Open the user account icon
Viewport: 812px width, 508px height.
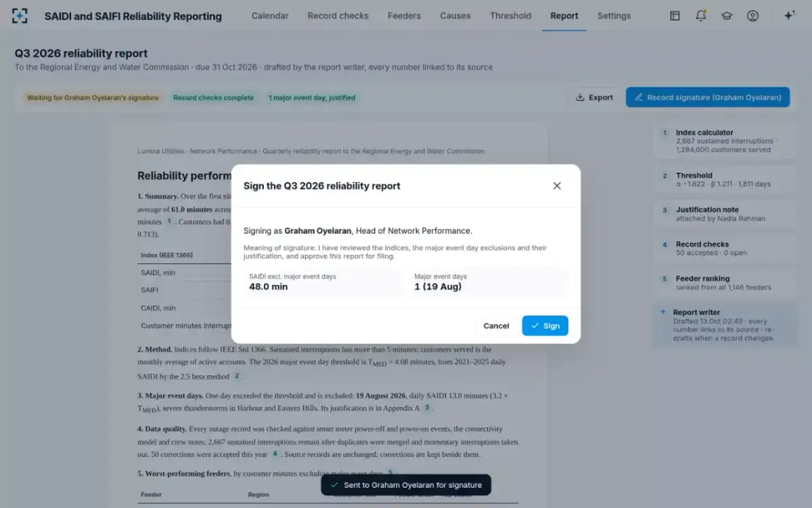752,16
